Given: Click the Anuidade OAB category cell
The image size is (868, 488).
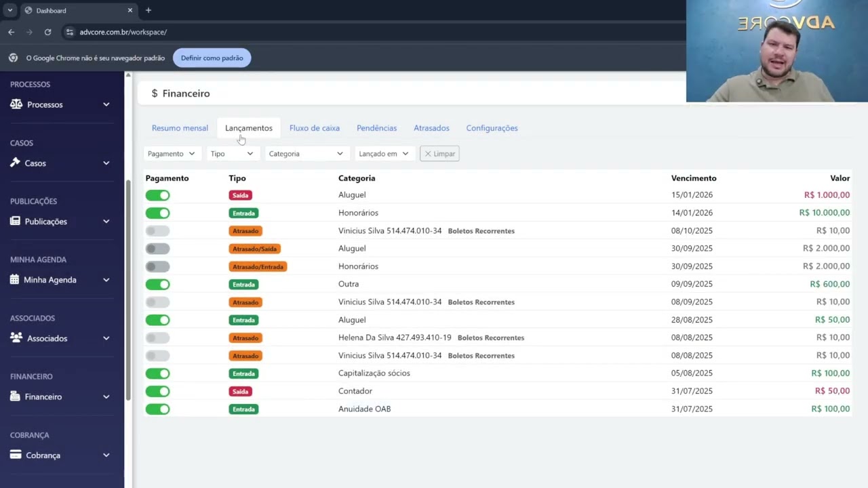Looking at the screenshot, I should [364, 409].
